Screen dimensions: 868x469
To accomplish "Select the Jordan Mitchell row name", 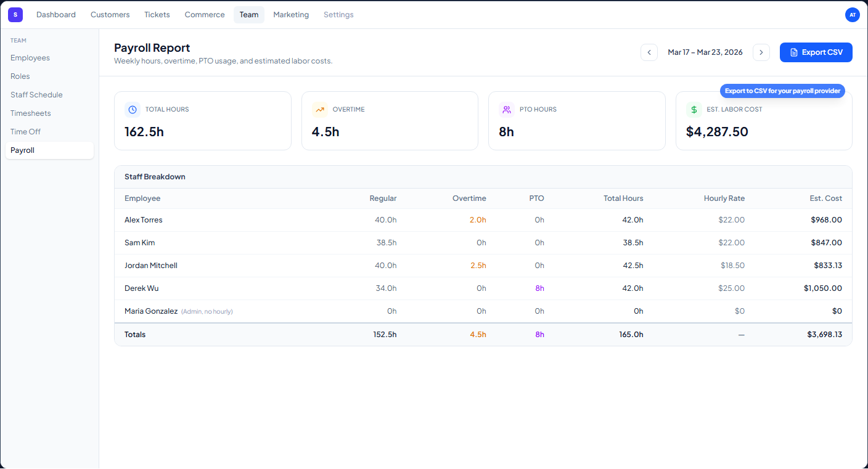I will [x=151, y=266].
